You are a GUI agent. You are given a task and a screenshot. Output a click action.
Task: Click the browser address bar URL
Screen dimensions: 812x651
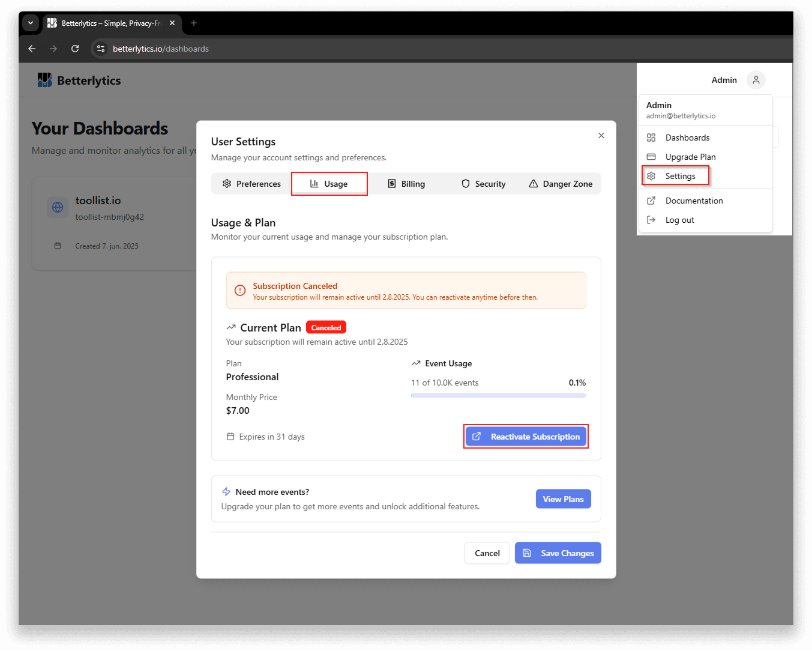coord(161,49)
